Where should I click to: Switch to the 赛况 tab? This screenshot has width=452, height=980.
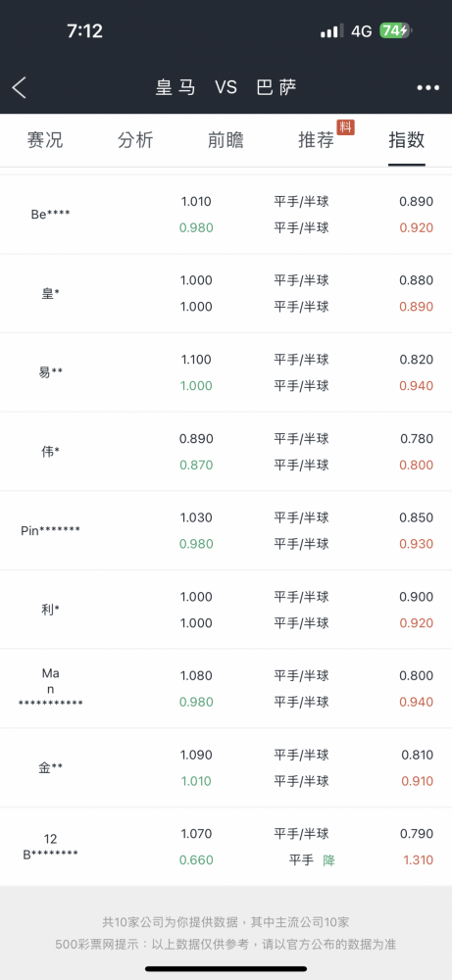tap(45, 140)
